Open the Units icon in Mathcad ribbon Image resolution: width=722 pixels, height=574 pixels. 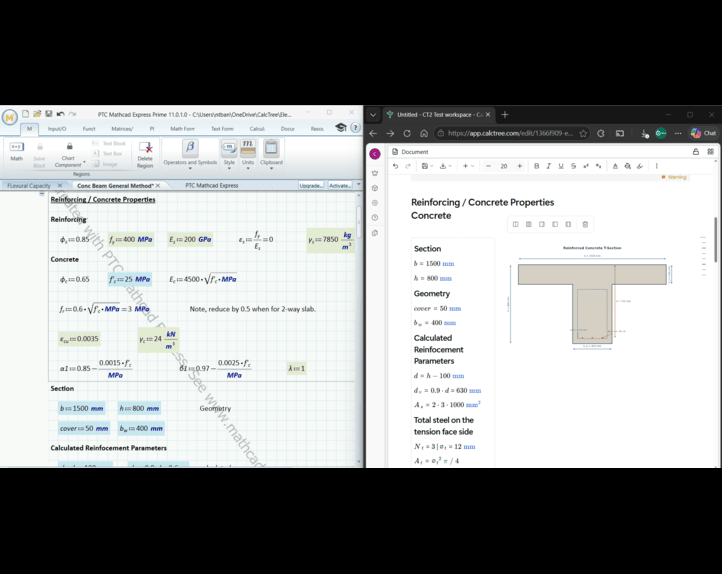pyautogui.click(x=248, y=147)
